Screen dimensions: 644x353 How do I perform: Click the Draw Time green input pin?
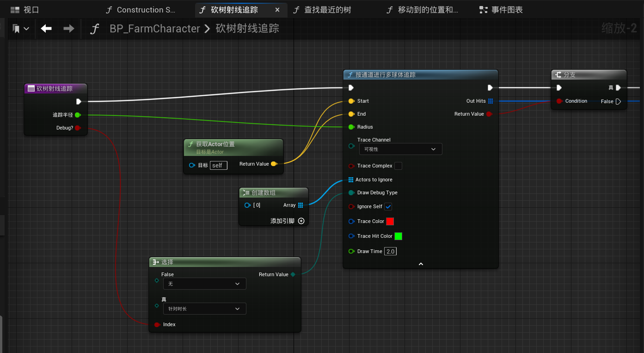coord(351,251)
